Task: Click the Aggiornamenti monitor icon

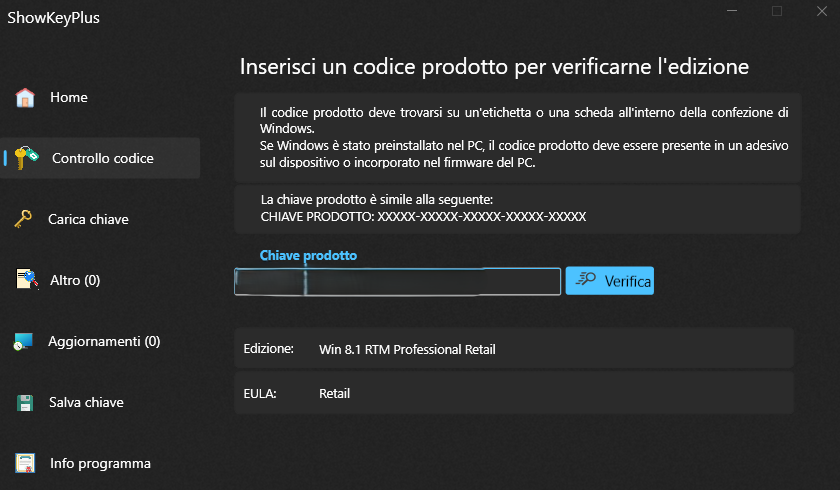Action: pyautogui.click(x=24, y=341)
